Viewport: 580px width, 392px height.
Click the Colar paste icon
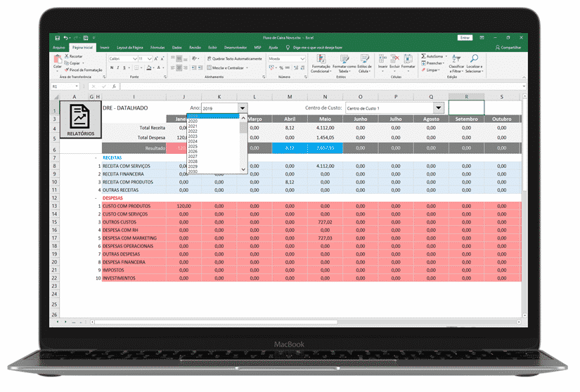[x=58, y=59]
